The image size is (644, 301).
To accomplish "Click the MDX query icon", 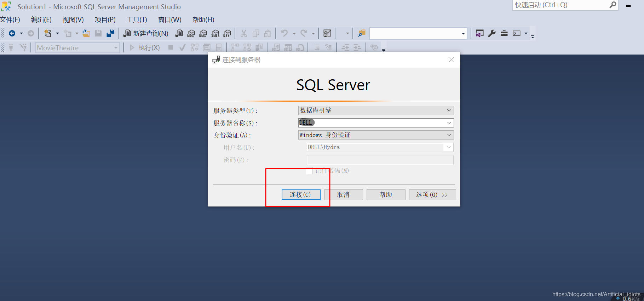I will 191,33.
